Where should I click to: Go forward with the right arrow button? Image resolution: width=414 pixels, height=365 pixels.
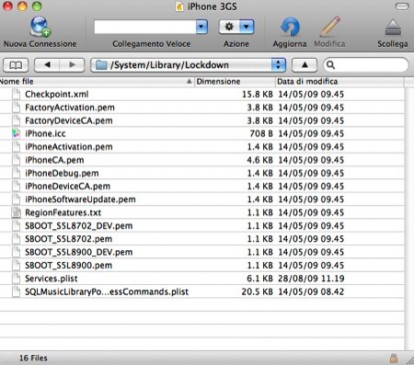[x=72, y=65]
